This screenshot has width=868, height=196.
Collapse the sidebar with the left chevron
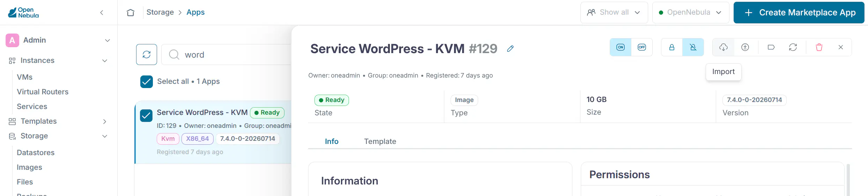pos(102,13)
